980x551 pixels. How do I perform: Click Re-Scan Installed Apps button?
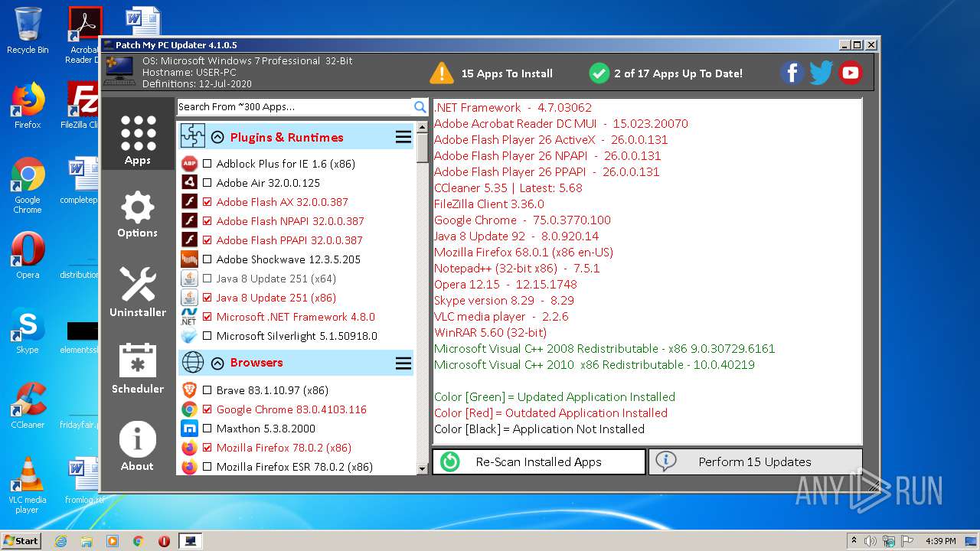pos(539,461)
